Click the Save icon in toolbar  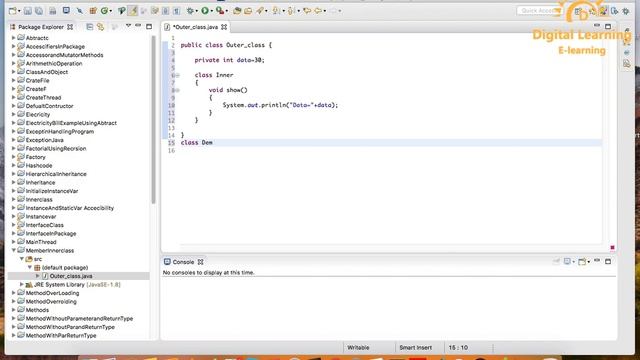[27, 11]
